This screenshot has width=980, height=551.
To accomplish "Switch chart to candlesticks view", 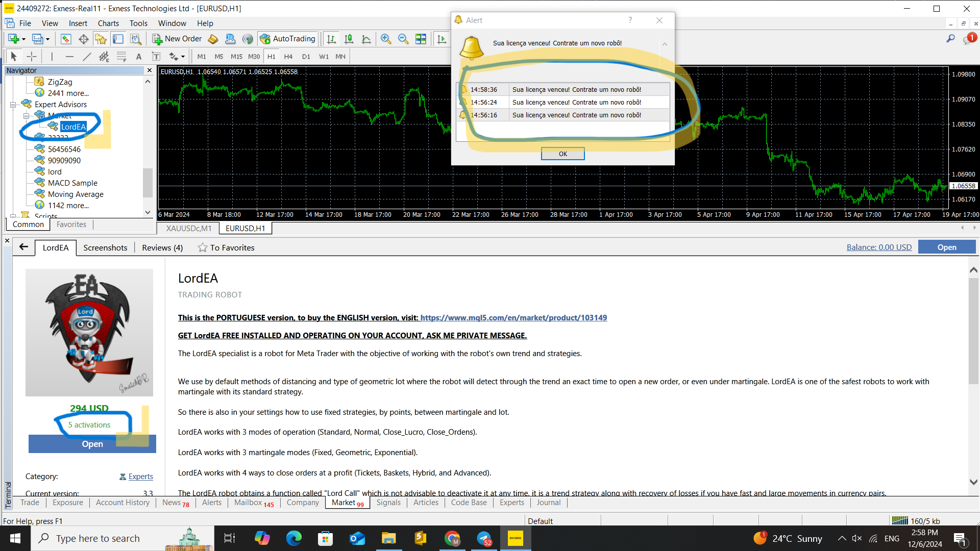I will pos(349,39).
